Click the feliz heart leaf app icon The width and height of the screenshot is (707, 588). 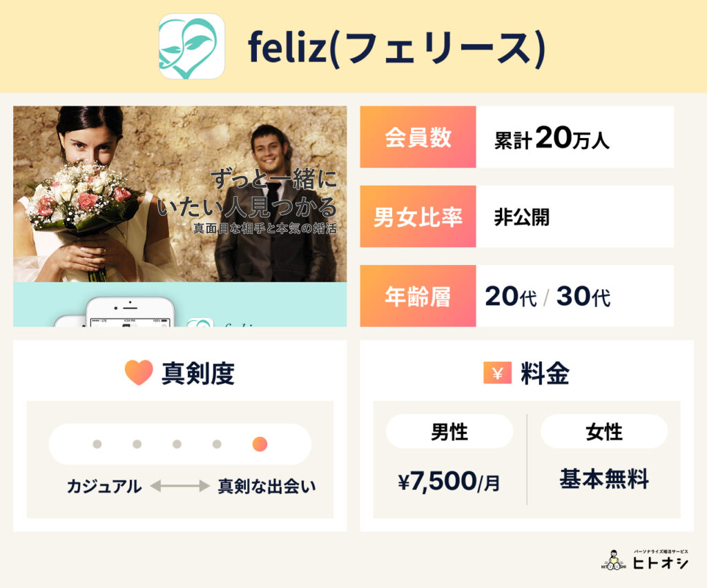coord(192,46)
